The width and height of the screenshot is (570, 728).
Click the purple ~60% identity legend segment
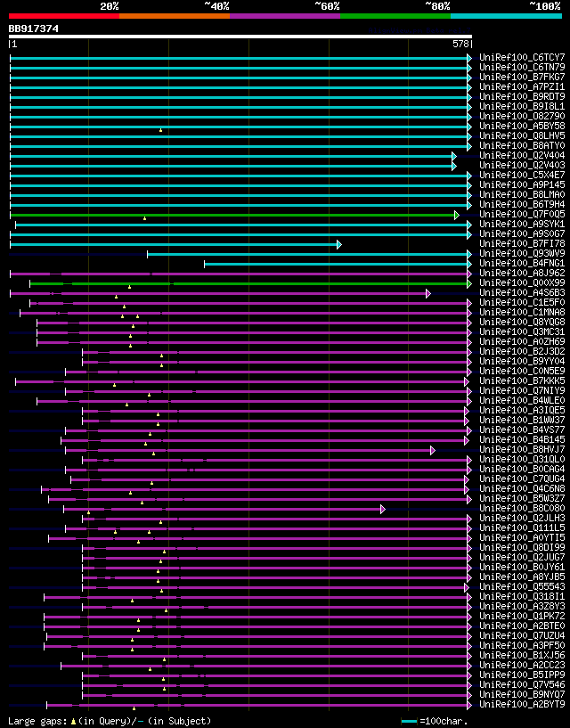click(285, 16)
